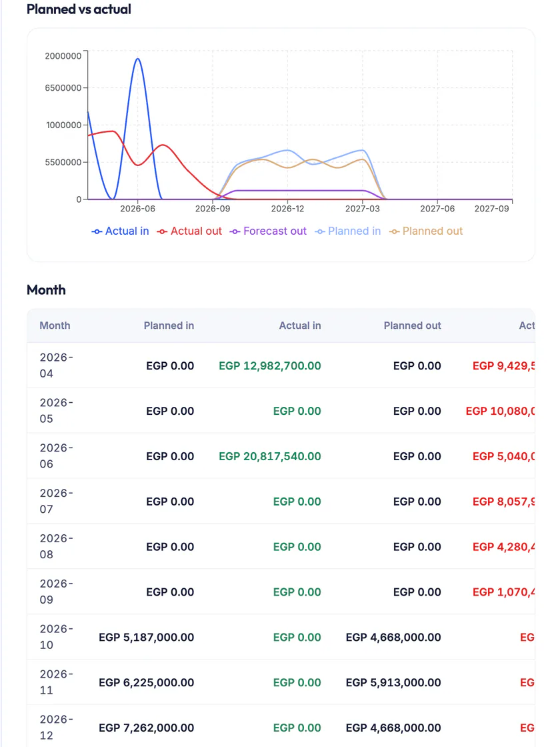Select the 2026-09 month row label
This screenshot has width=560, height=747.
[x=56, y=592]
